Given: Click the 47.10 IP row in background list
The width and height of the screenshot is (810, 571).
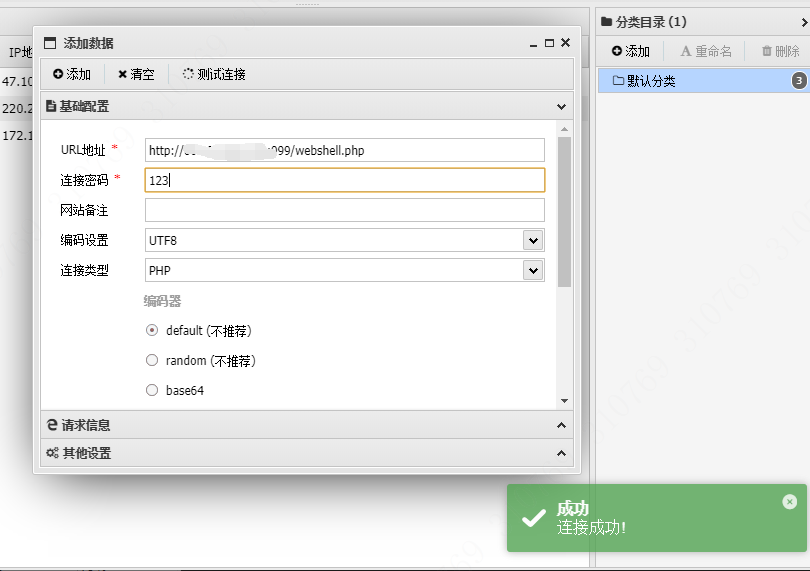Looking at the screenshot, I should tap(17, 82).
